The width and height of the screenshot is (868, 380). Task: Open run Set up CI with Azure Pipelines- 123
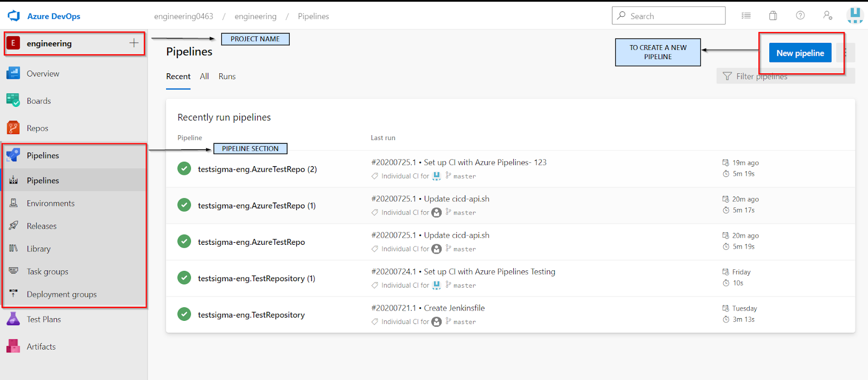click(459, 162)
